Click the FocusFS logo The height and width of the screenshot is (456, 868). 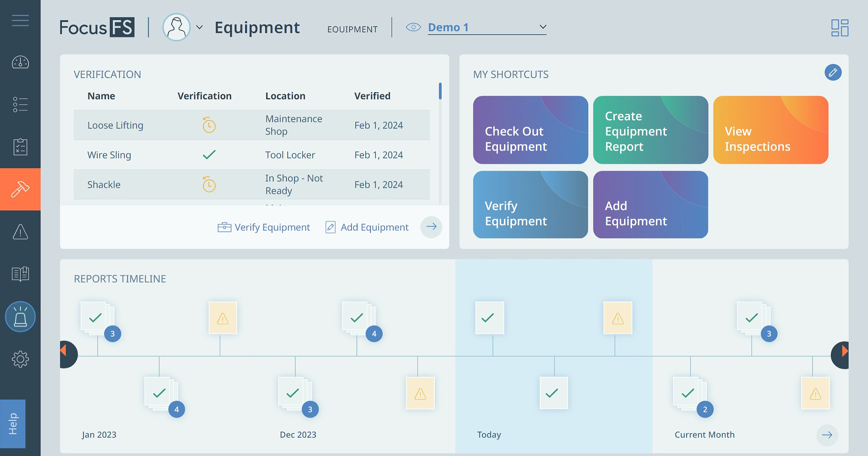click(97, 27)
